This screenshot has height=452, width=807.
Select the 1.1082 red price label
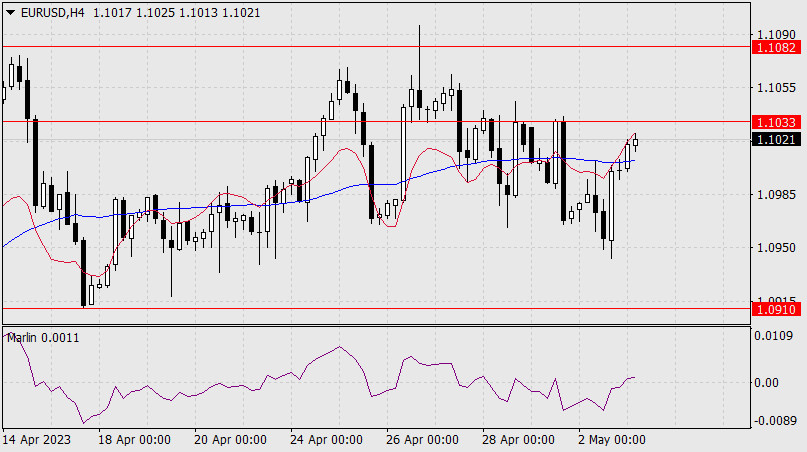(776, 47)
